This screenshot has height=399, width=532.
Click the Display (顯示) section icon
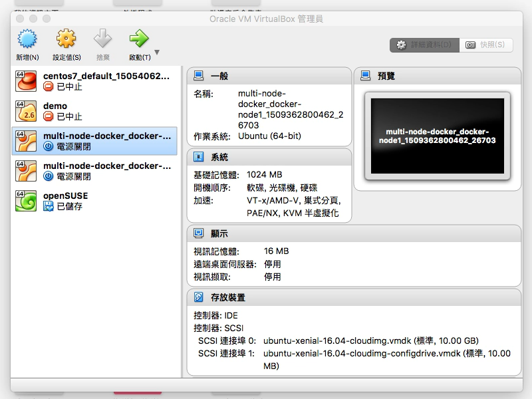[x=198, y=233]
